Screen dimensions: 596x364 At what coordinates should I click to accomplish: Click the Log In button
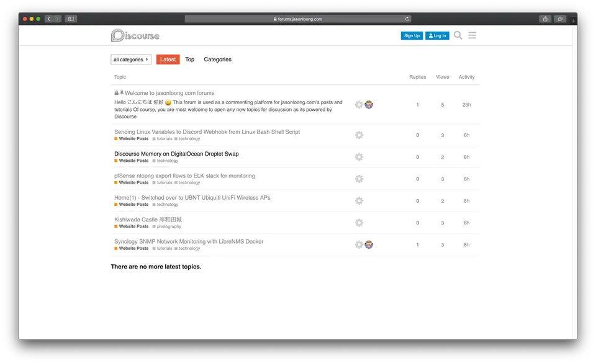pyautogui.click(x=437, y=36)
